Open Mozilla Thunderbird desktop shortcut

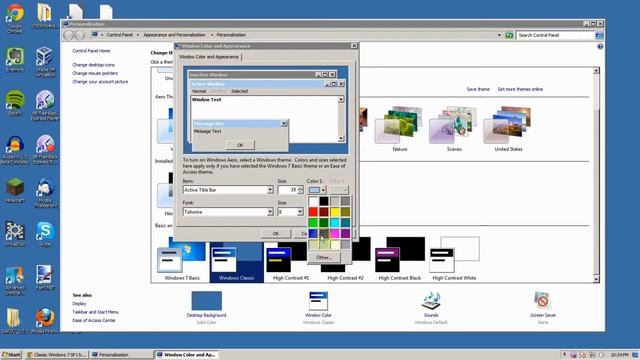[45, 193]
